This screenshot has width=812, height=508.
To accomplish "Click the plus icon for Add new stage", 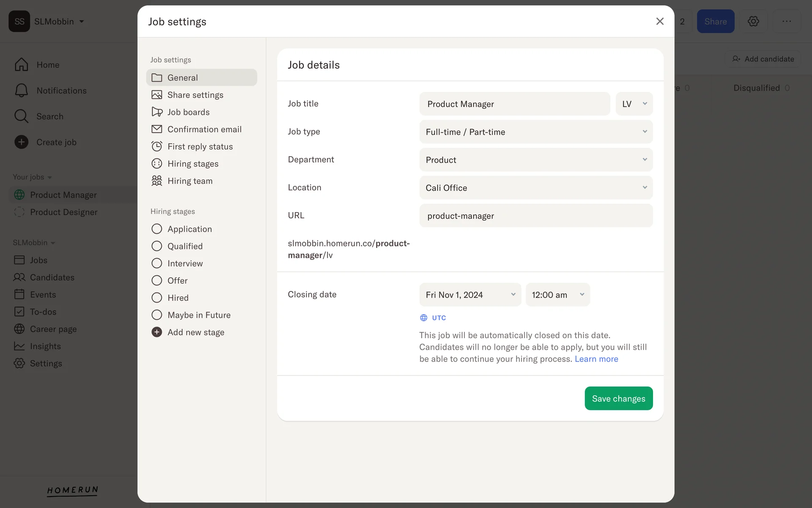I will coord(156,332).
